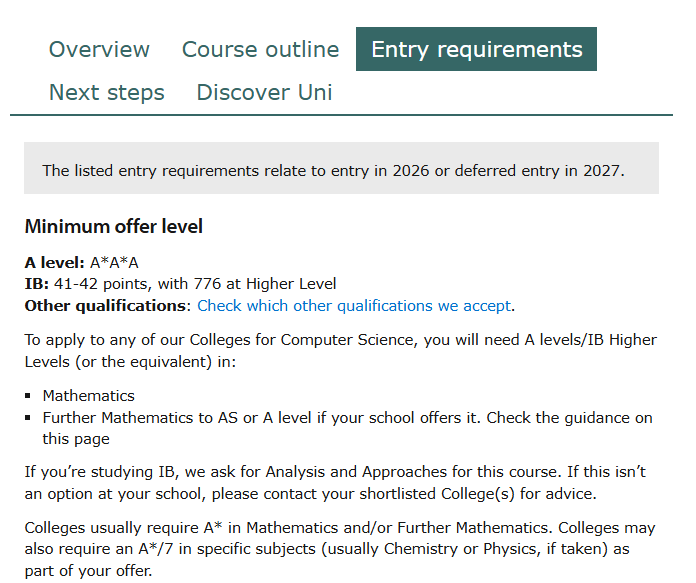Select the Entry requirements tab

(x=476, y=49)
